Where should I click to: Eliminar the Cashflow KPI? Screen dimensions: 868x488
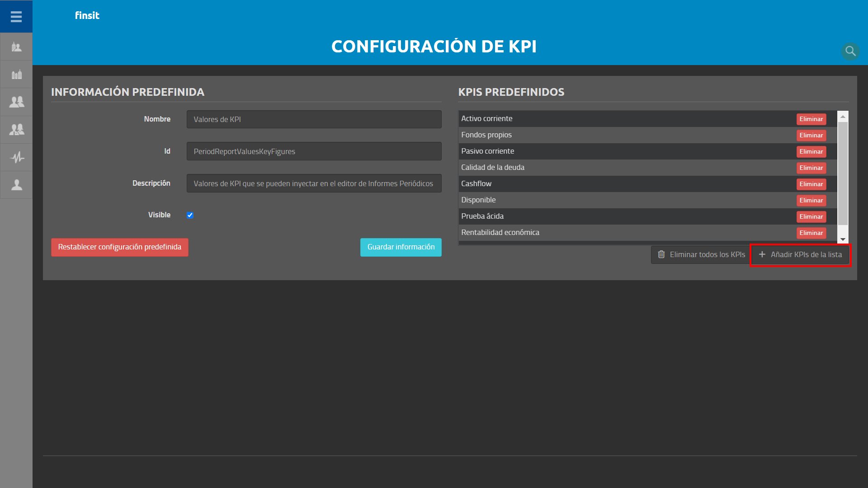tap(811, 184)
